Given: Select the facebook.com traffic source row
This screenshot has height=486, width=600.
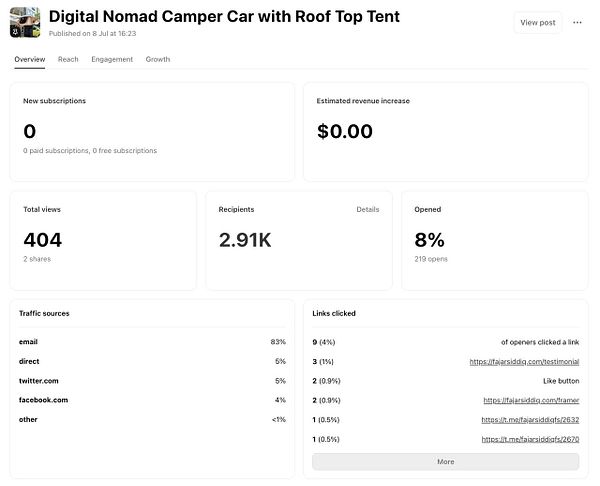Looking at the screenshot, I should pyautogui.click(x=152, y=400).
